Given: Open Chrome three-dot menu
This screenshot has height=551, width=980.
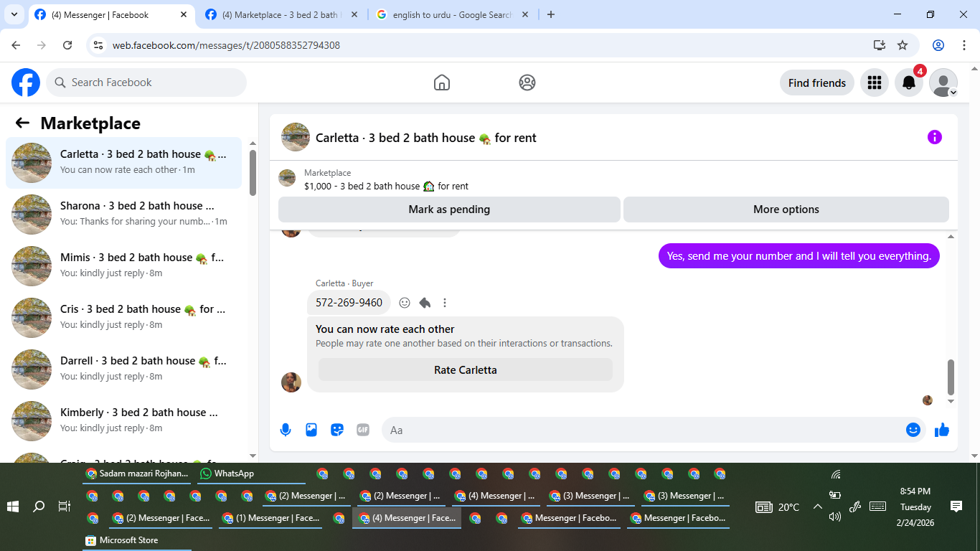Looking at the screenshot, I should [x=964, y=45].
